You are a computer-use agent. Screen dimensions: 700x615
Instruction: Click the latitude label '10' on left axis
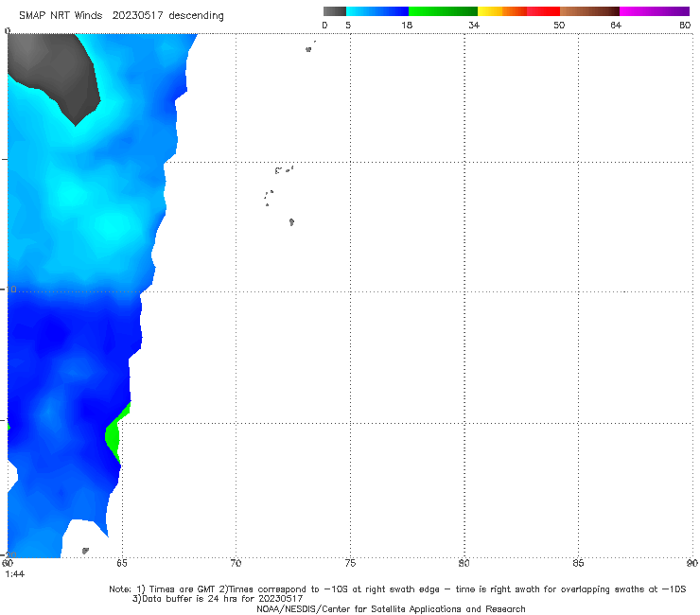pyautogui.click(x=11, y=290)
